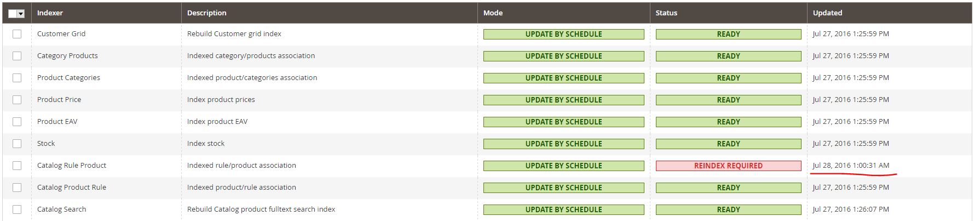Screen dimensions: 980x221
Task: Click Update by Schedule badge for Customer Grid
Action: pos(563,34)
